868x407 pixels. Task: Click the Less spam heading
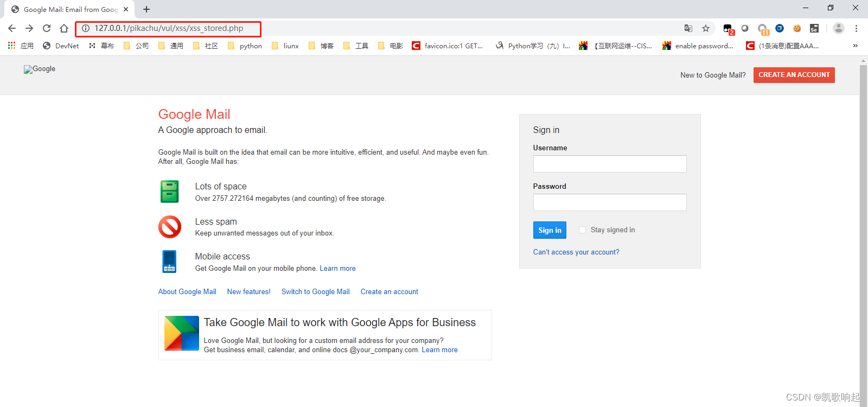coord(216,221)
